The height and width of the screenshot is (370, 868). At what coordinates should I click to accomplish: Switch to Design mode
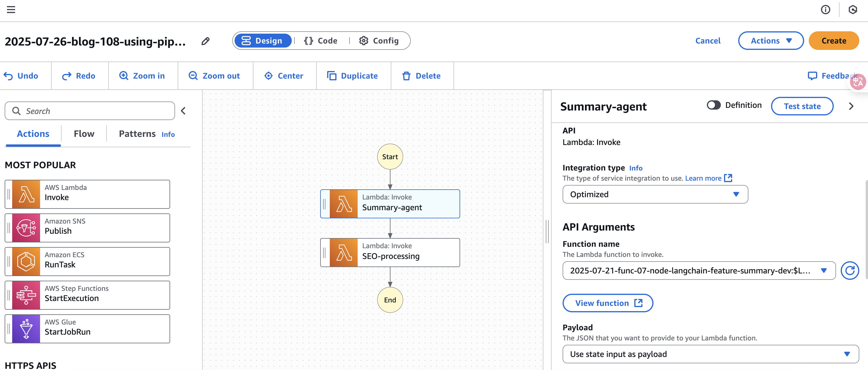[263, 41]
